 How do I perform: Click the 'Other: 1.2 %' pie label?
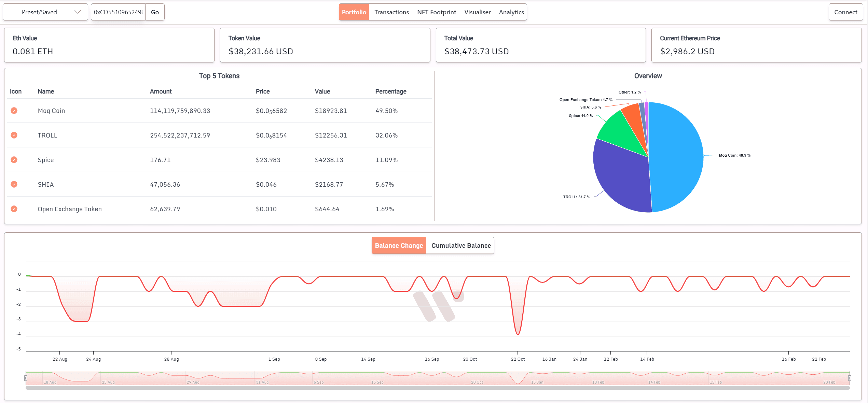tap(630, 92)
